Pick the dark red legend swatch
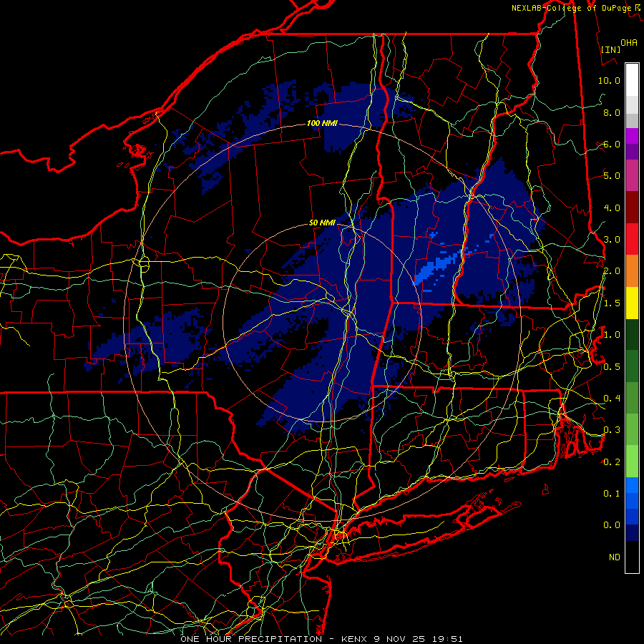Viewport: 644px width, 644px height. (632, 208)
